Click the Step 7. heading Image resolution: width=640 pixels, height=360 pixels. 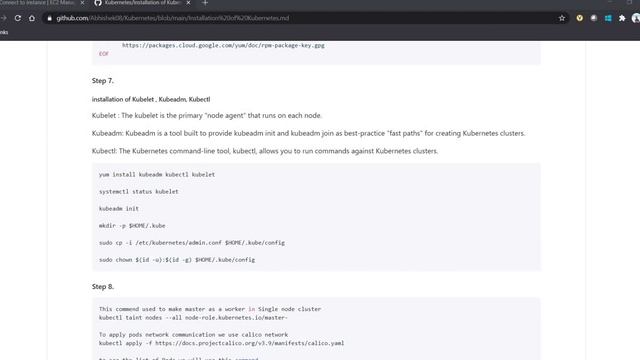pyautogui.click(x=103, y=81)
